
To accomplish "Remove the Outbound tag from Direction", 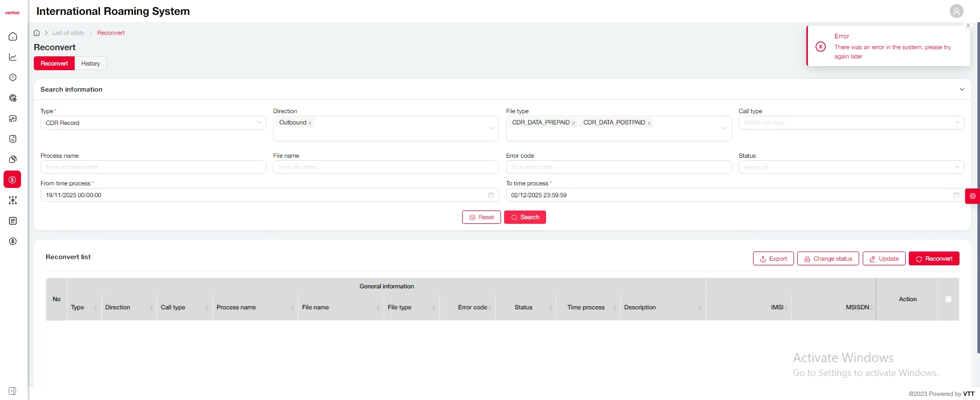I will point(310,123).
